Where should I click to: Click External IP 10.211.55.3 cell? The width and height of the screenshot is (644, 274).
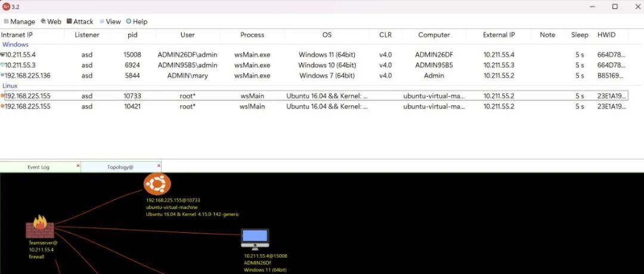coord(499,65)
